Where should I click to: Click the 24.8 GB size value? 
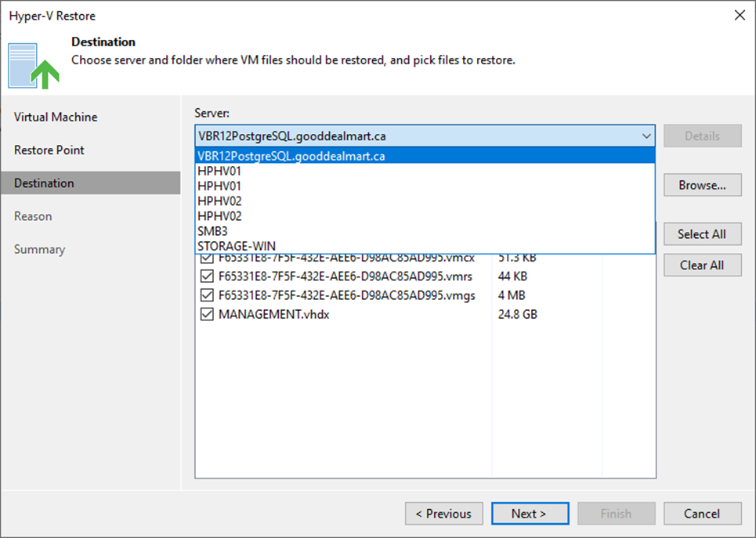[x=517, y=314]
